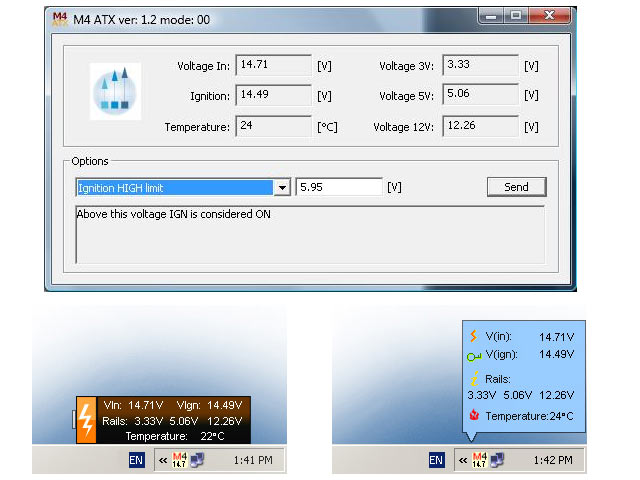Click the Voltage 5V field showing 5.06
640x480 pixels.
[480, 94]
